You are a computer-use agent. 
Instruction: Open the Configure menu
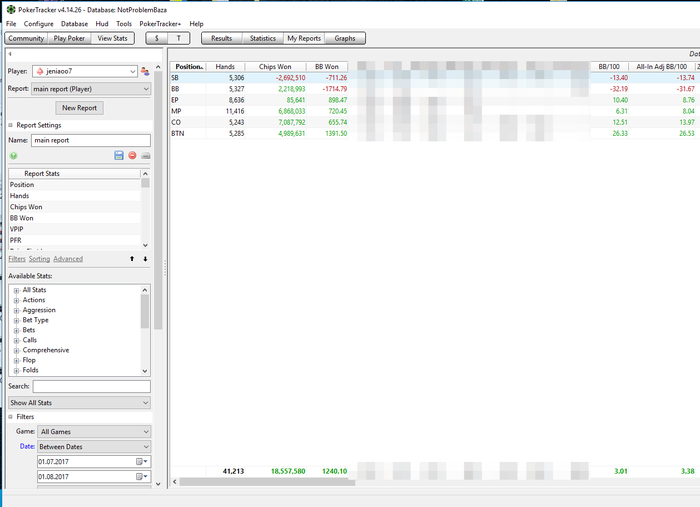pyautogui.click(x=38, y=24)
